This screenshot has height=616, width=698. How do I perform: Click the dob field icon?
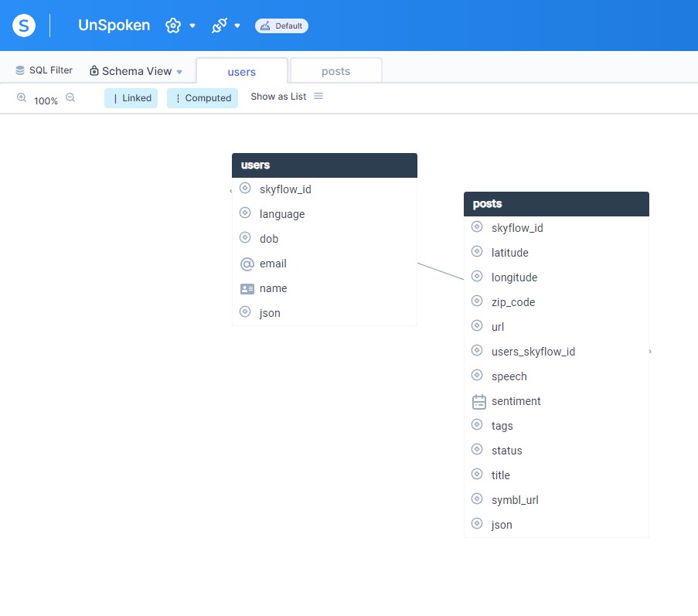(x=245, y=237)
